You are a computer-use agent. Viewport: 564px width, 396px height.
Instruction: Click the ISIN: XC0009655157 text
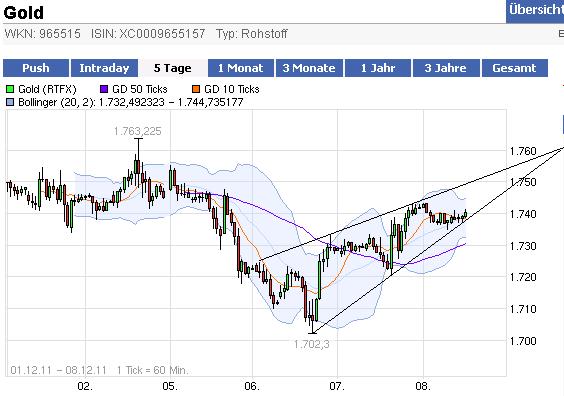click(148, 34)
